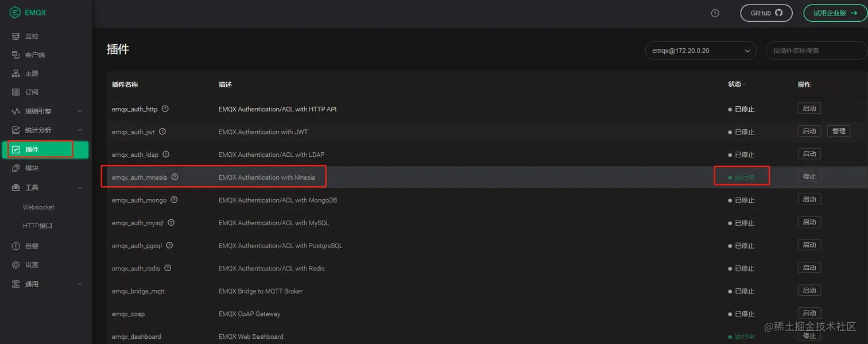Stop the emqx_auth_mnesia plugin
Image resolution: width=868 pixels, height=344 pixels.
809,176
